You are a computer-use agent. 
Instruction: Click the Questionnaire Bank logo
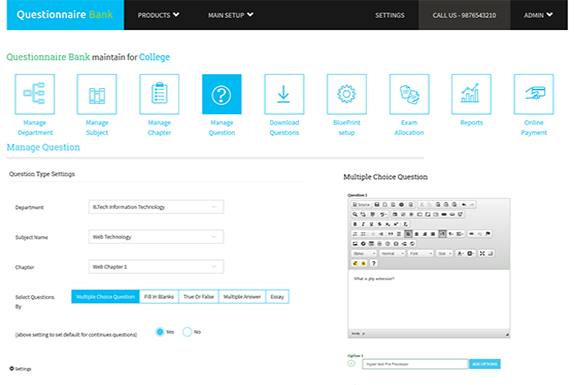(65, 15)
